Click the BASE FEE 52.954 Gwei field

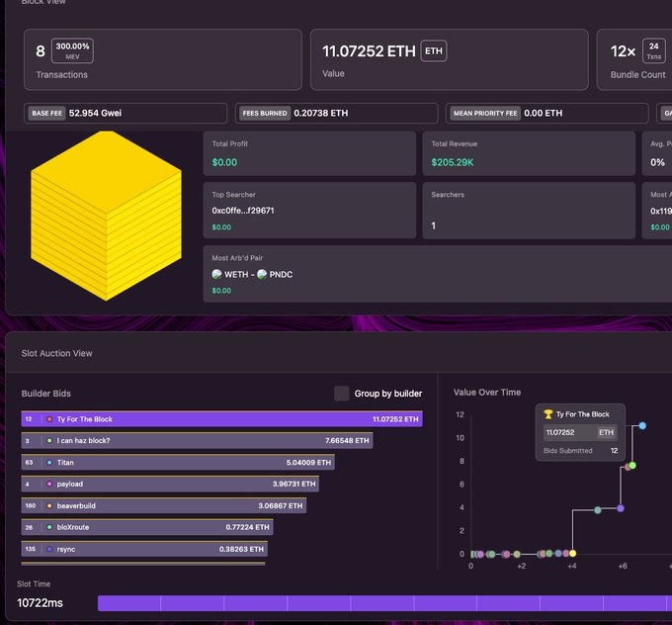(126, 114)
